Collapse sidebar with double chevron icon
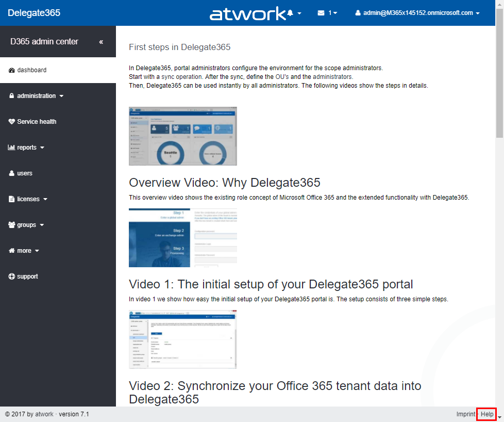504x422 pixels. click(101, 42)
